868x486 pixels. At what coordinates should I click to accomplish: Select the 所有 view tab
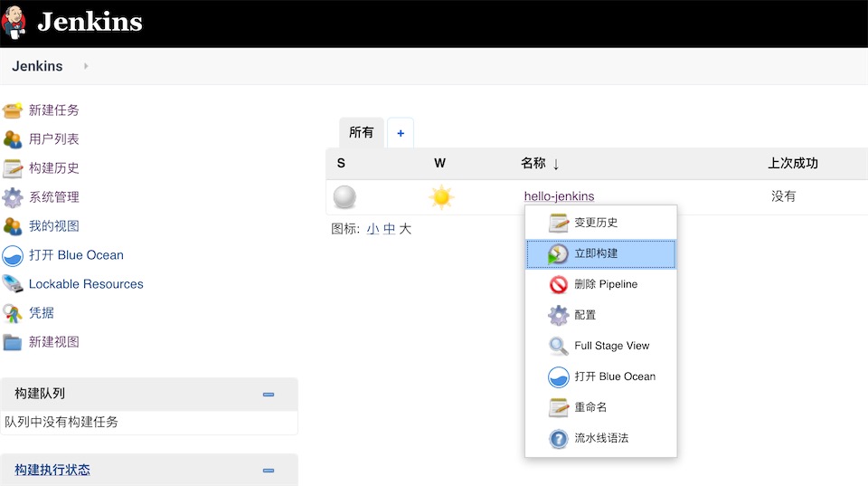(x=362, y=132)
